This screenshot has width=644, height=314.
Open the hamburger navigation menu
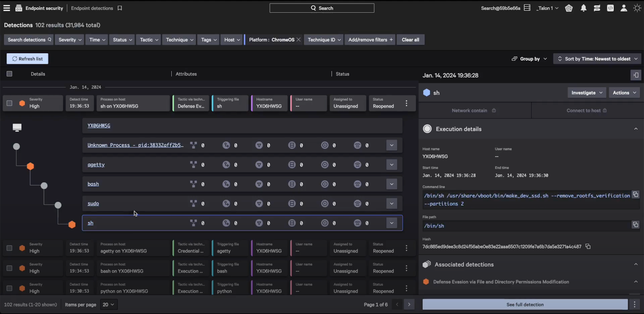(x=6, y=8)
